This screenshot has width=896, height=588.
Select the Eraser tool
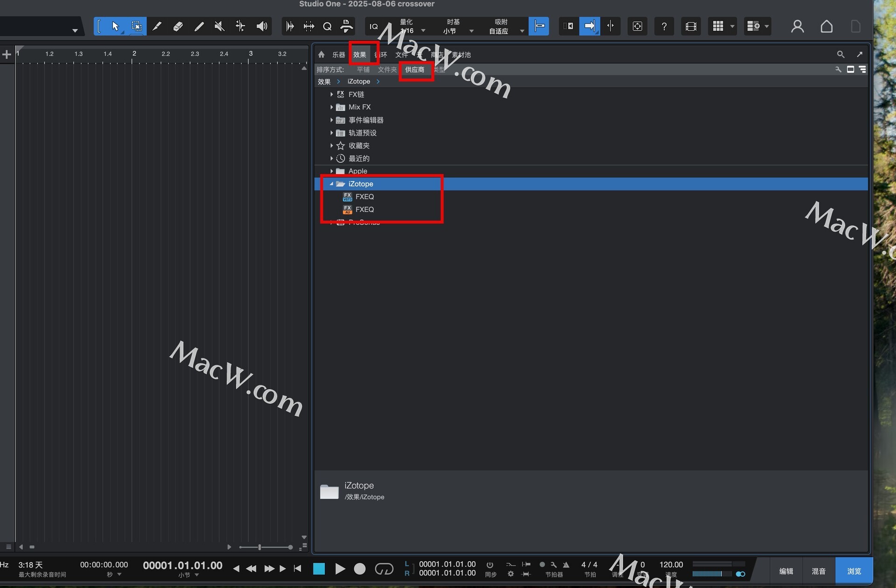178,27
